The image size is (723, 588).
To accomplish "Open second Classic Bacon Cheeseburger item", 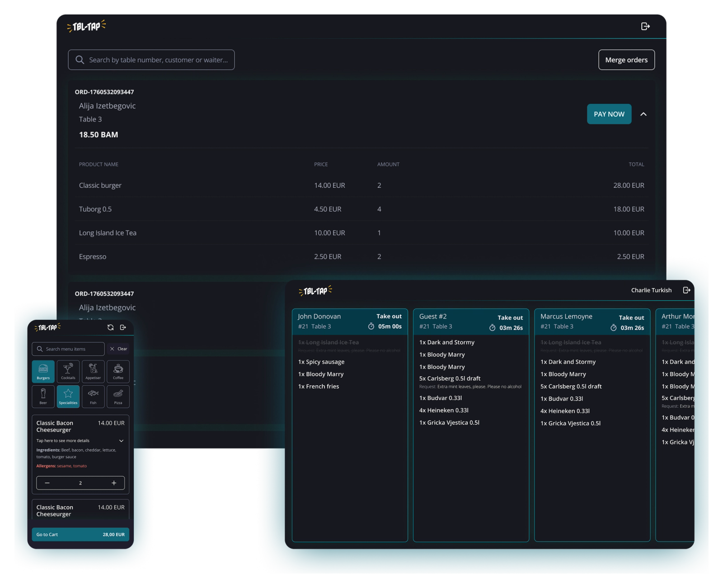I will pos(80,511).
